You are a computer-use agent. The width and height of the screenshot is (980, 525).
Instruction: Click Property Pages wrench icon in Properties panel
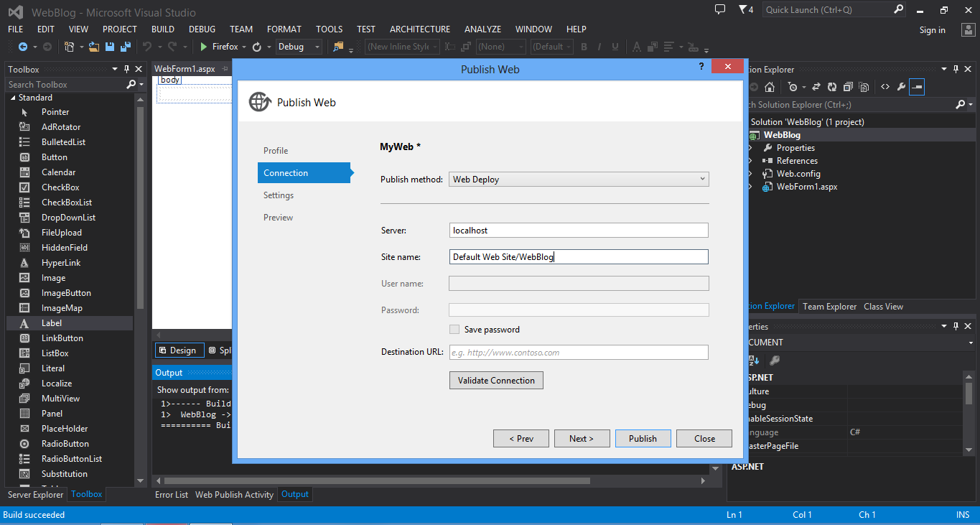click(x=775, y=361)
